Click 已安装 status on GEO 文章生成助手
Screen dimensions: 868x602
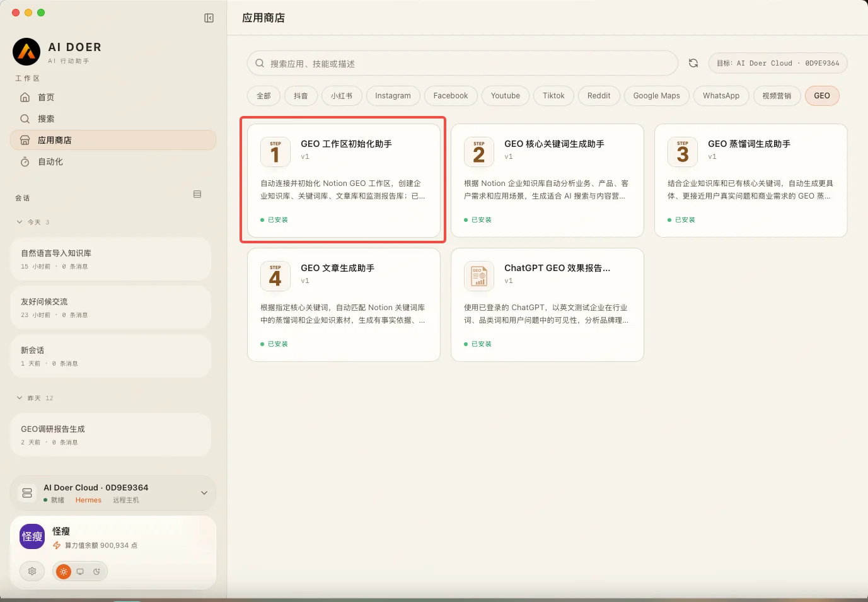coord(274,344)
